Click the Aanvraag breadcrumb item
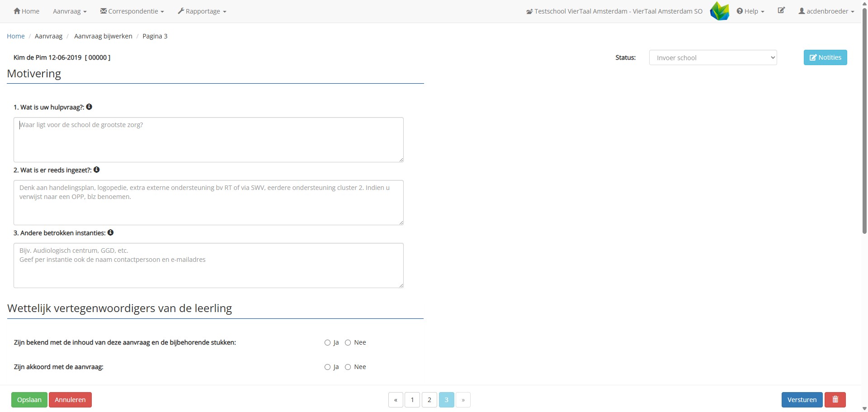Viewport: 868px width, 412px height. pyautogui.click(x=48, y=36)
